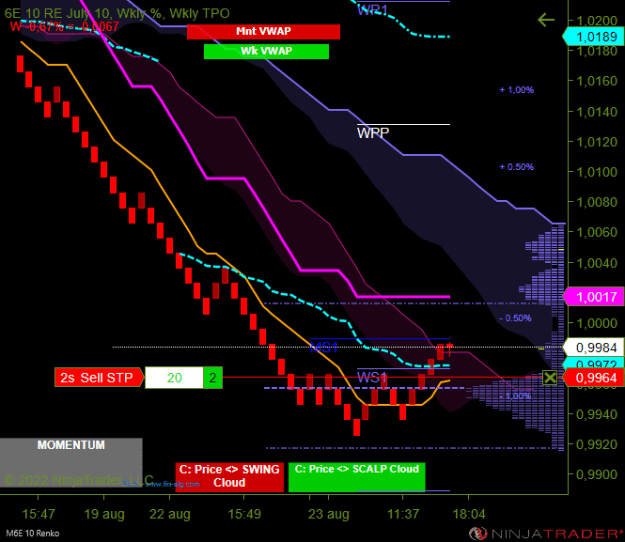The width and height of the screenshot is (625, 542).
Task: Click the 0,9920 price axis label
Action: [597, 444]
